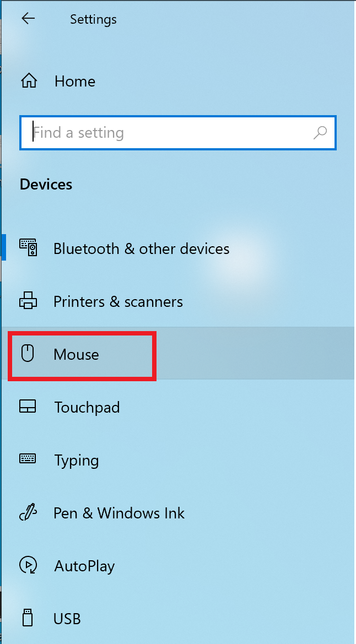
Task: Go to Home settings label
Action: tap(75, 82)
